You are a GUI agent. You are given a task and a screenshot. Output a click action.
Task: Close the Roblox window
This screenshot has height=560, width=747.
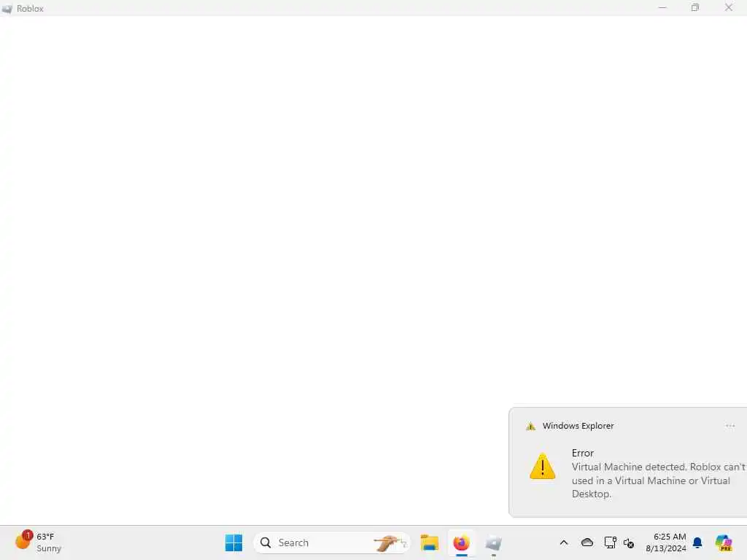point(729,7)
